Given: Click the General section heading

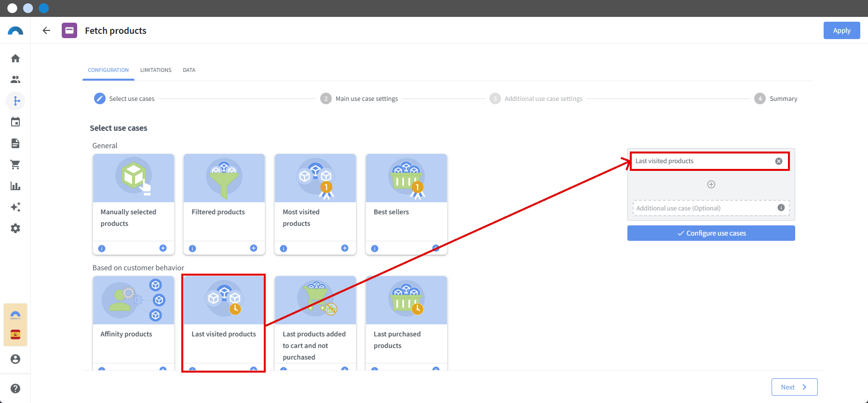Looking at the screenshot, I should click(x=105, y=146).
